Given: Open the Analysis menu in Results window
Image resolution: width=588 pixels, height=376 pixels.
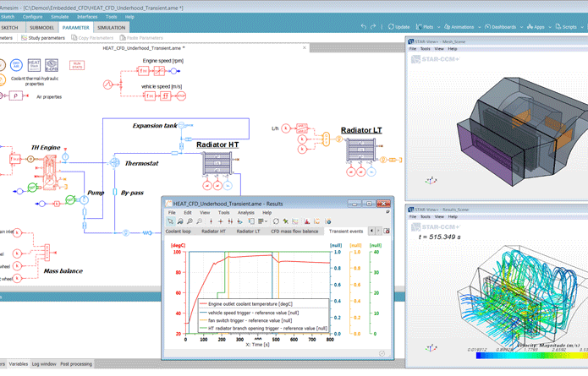Looking at the screenshot, I should (x=246, y=212).
